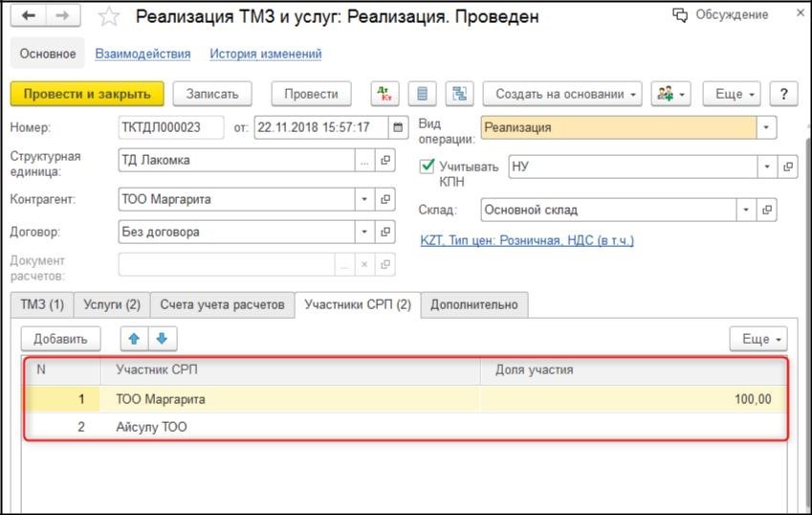
Task: Click the Склад input field
Action: pyautogui.click(x=608, y=210)
